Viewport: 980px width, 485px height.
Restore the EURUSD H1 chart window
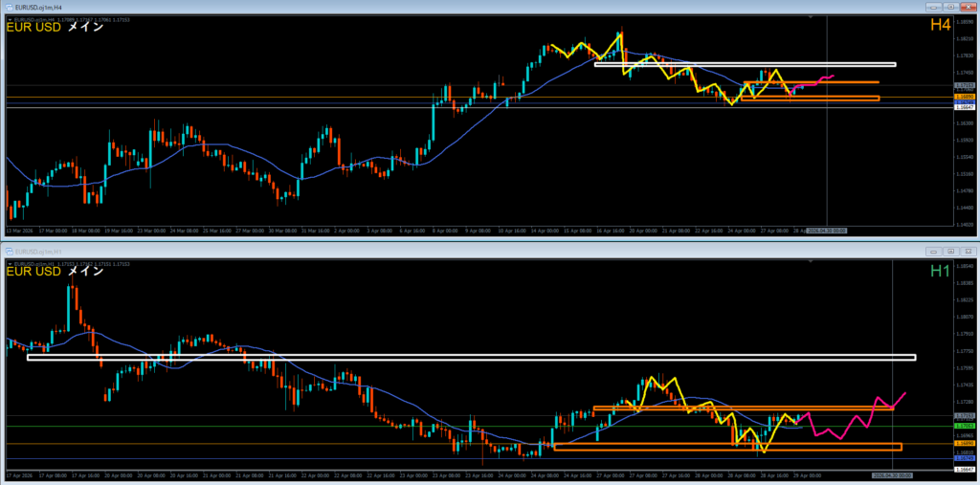tap(950, 251)
